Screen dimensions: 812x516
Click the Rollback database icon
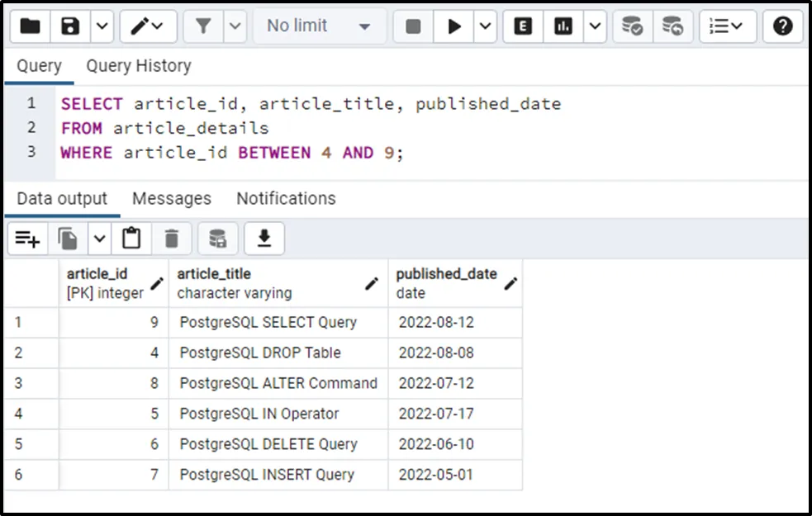(672, 26)
